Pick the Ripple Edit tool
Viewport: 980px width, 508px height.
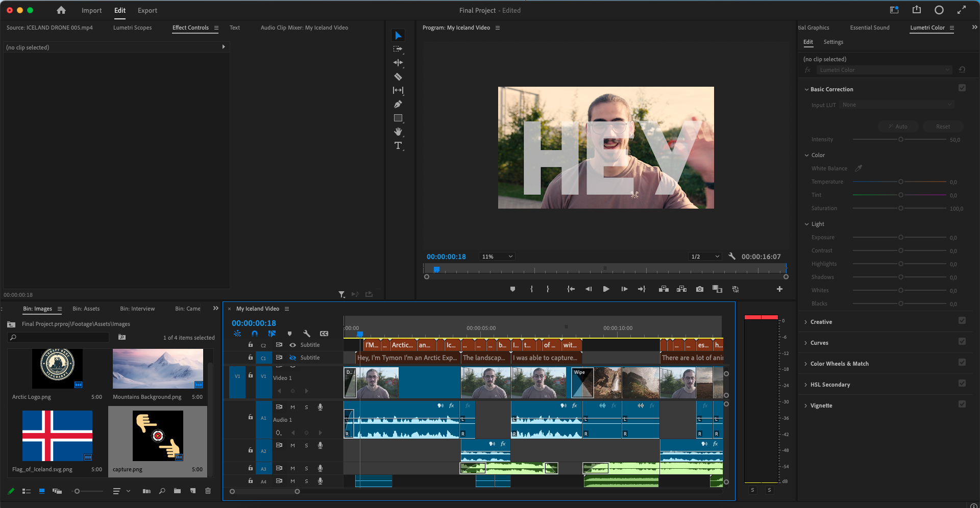tap(398, 63)
